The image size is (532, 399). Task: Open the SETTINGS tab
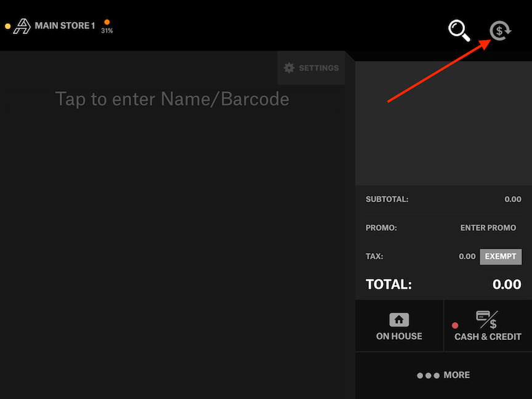pyautogui.click(x=311, y=68)
